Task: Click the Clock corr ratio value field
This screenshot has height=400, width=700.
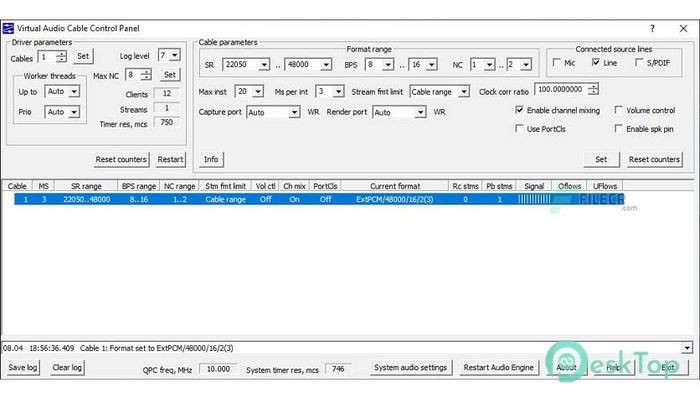Action: 561,89
